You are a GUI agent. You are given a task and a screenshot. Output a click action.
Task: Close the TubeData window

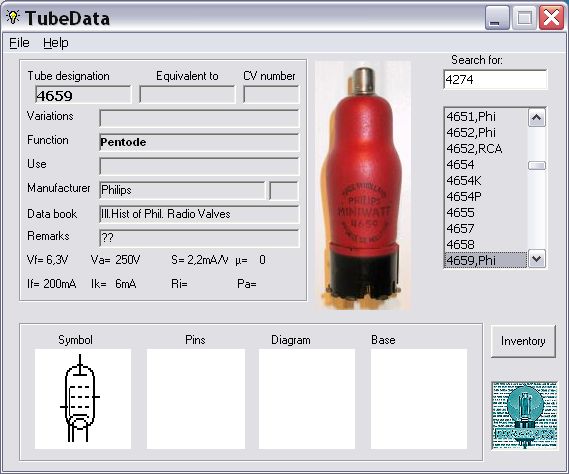552,17
